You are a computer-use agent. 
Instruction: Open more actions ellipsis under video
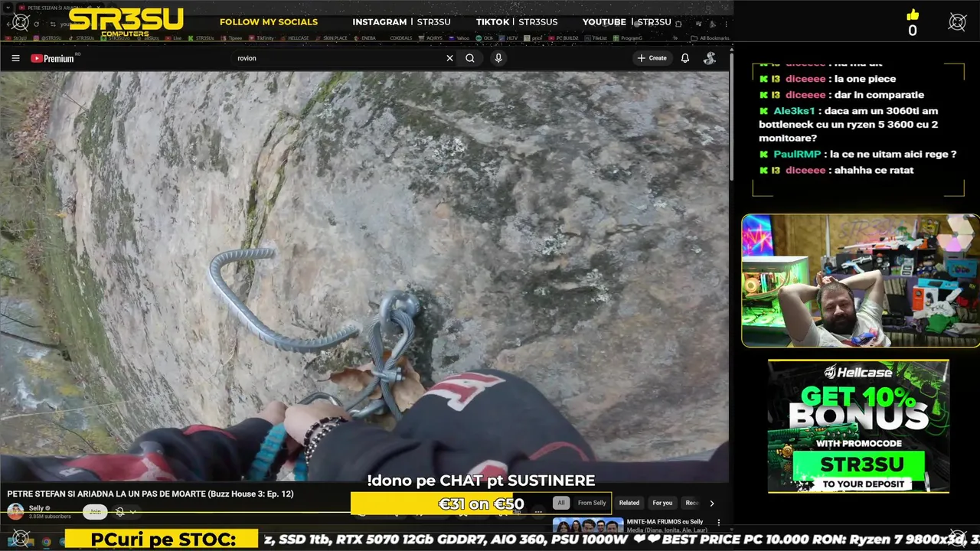[x=538, y=511]
